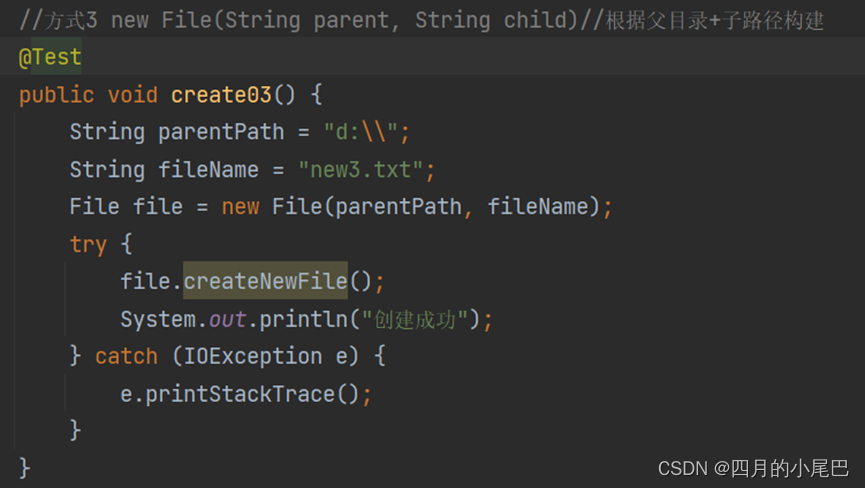Click the IOException type in catch clause
The width and height of the screenshot is (865, 488).
253,356
